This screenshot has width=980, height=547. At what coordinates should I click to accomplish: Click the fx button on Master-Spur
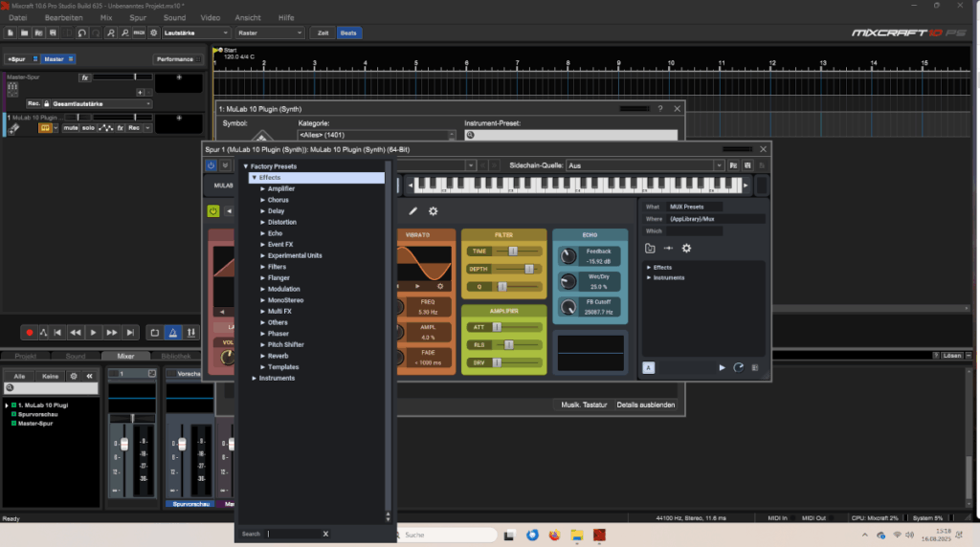tap(85, 77)
